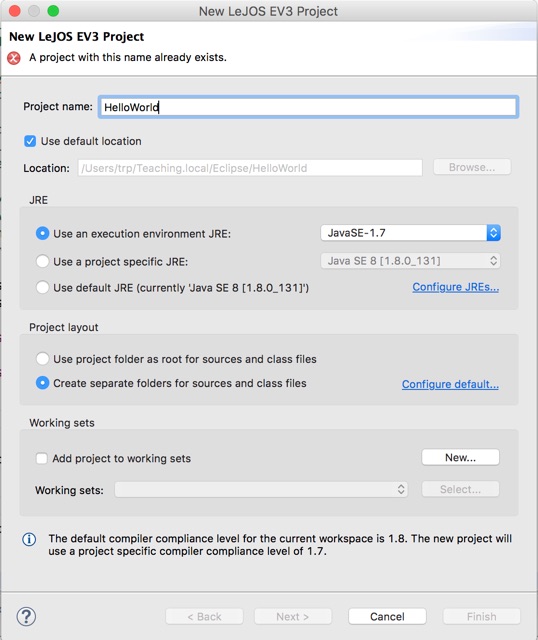Uncheck Use default location checkbox

tap(30, 141)
